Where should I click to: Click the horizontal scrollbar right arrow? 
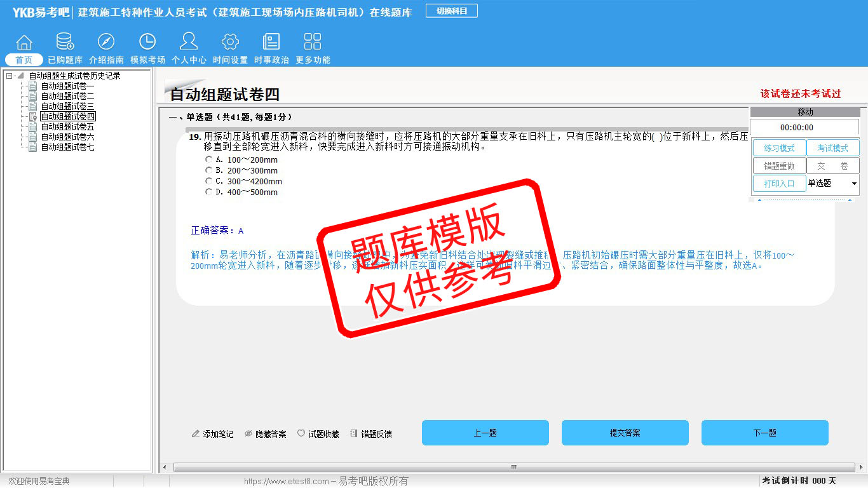pos(862,467)
